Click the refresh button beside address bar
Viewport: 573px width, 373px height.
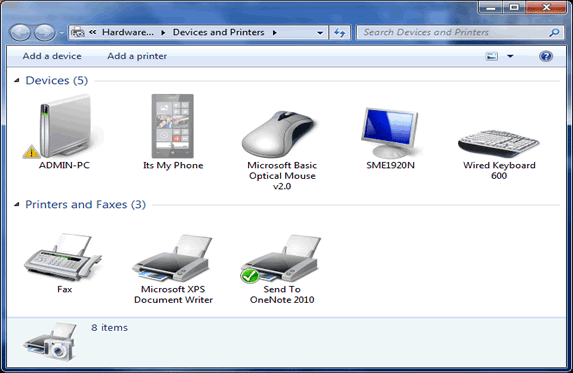coord(339,33)
